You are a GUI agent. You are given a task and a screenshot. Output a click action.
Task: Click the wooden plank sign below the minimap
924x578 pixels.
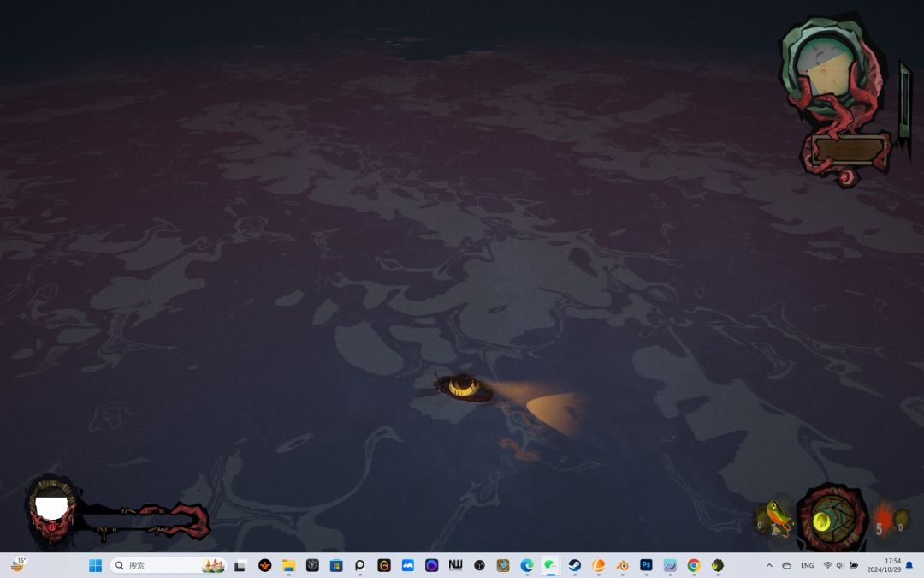click(x=848, y=151)
